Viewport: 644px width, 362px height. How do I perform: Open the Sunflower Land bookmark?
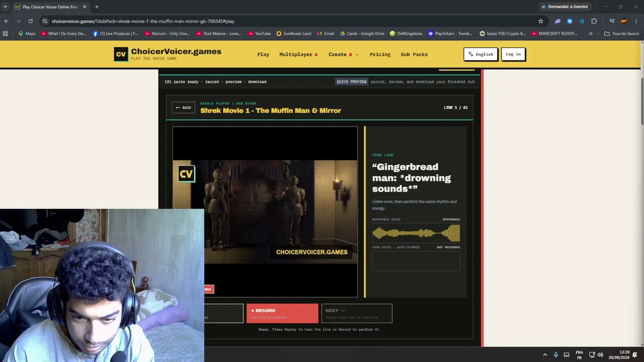[x=293, y=34]
